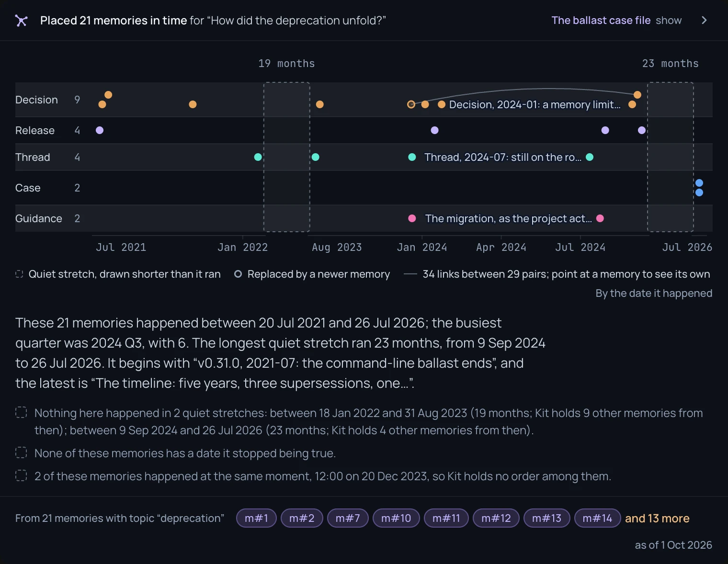Screen dimensions: 728x564
Task: Change the "By the date it happened" ordering
Action: (654, 293)
